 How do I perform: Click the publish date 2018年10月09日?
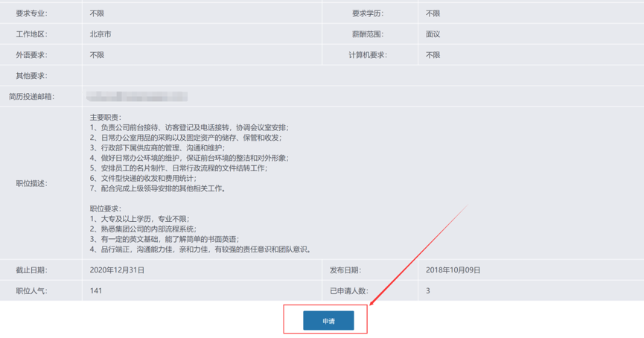[x=453, y=270]
